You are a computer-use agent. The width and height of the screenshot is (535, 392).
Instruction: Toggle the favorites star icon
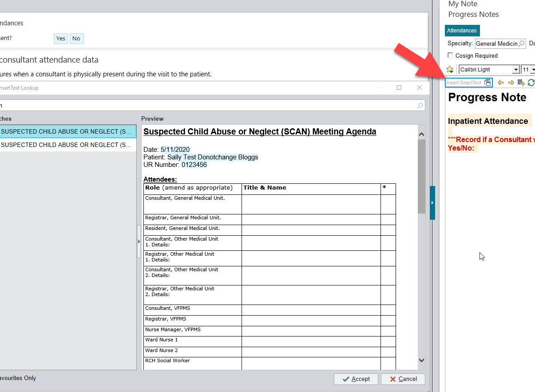point(450,69)
